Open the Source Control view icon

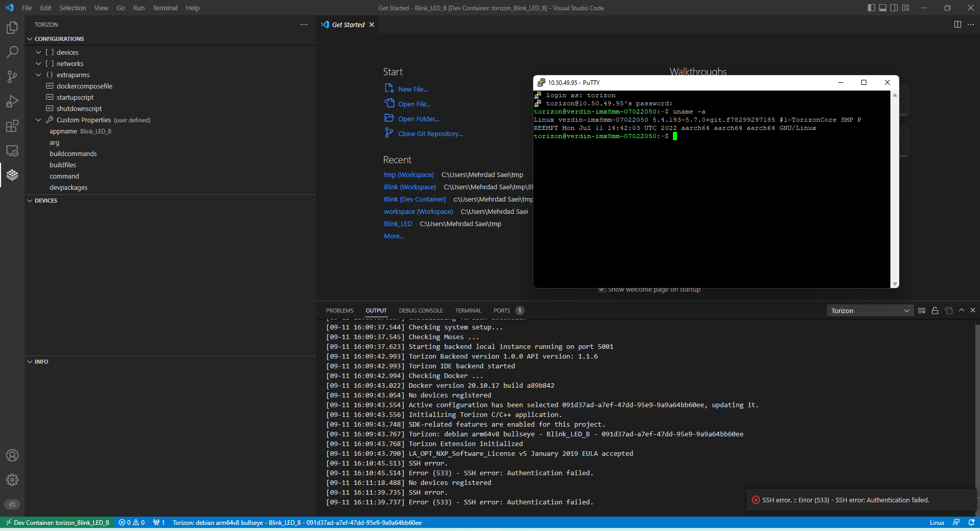12,77
